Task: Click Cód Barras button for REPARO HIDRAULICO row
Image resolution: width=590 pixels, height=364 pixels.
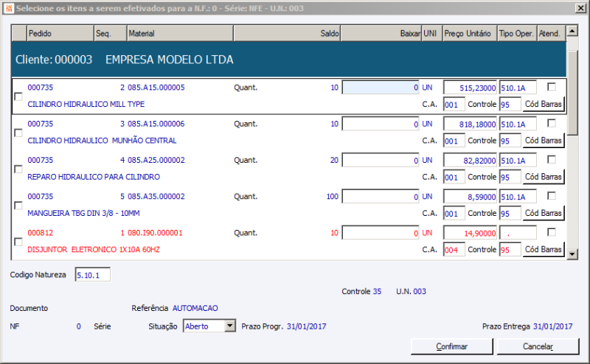Action: tap(544, 177)
